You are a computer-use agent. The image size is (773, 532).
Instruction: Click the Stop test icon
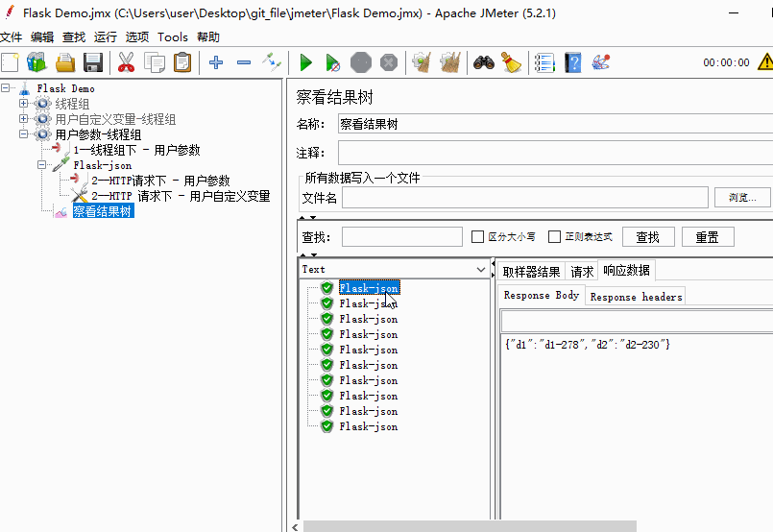click(x=361, y=62)
